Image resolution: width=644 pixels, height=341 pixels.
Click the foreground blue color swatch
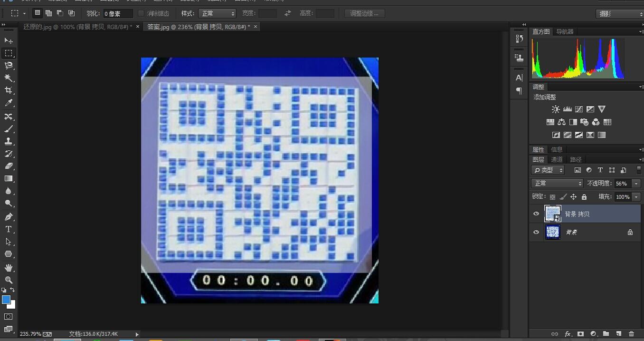pos(6,300)
